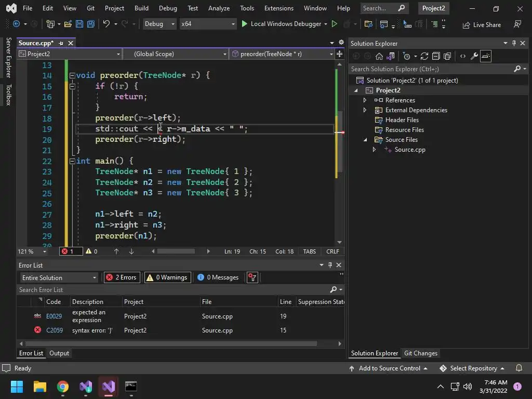Click the editor settings gear icon
This screenshot has width=532, height=399.
click(341, 43)
